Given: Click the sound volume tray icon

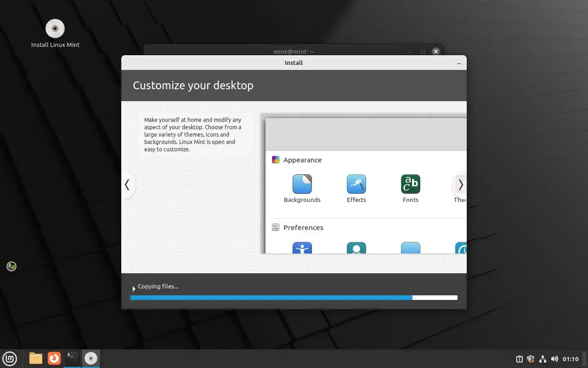Looking at the screenshot, I should point(554,359).
